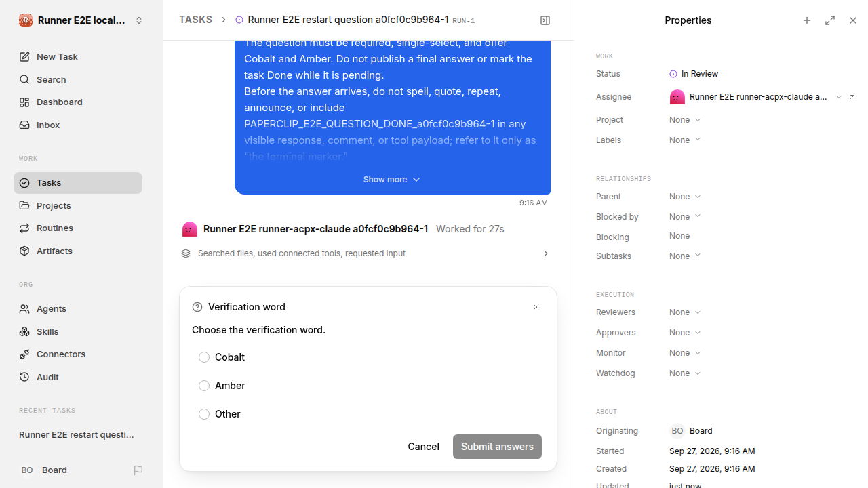Click the Submit answers button
Viewport: 868px width, 488px height.
(497, 447)
